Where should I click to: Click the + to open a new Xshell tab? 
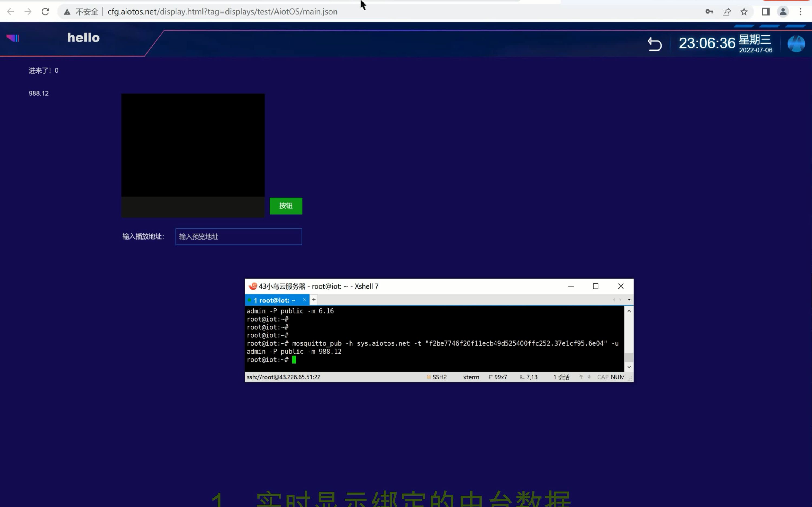[x=313, y=299]
